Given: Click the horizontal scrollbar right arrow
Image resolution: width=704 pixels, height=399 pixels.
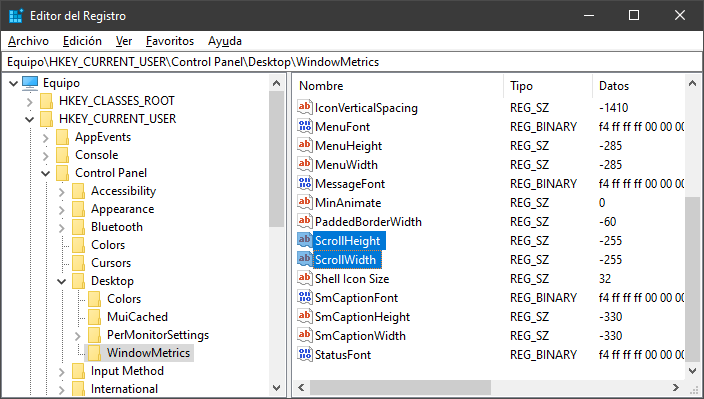Looking at the screenshot, I should pyautogui.click(x=676, y=387).
